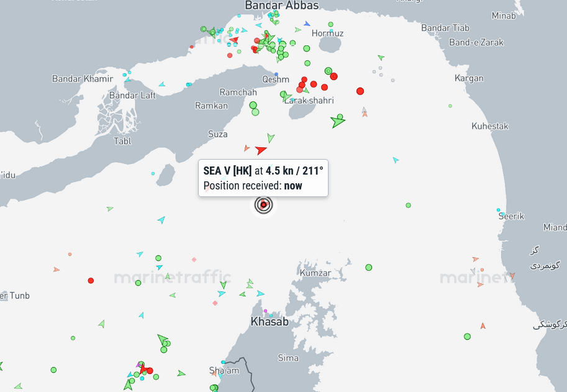Click the Minab label

[x=504, y=16]
